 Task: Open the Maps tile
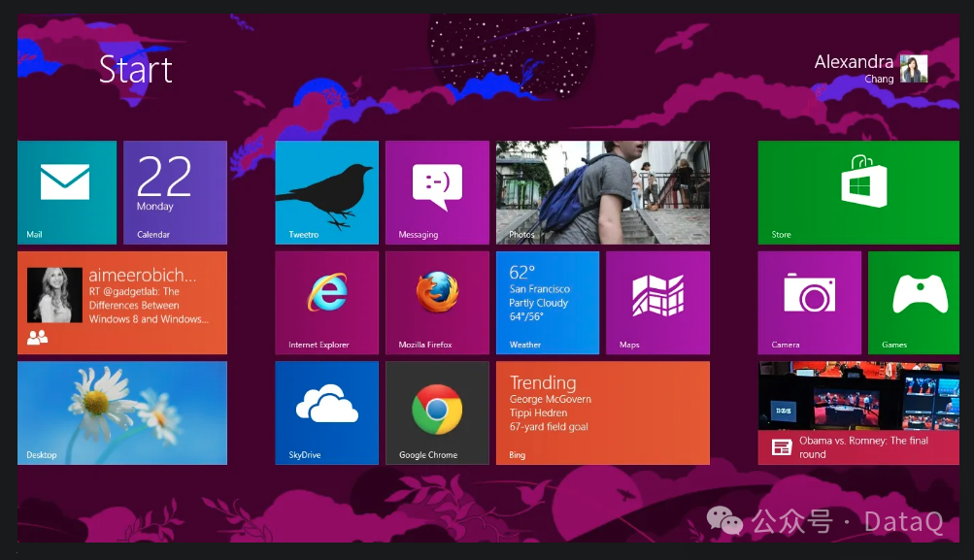click(657, 303)
